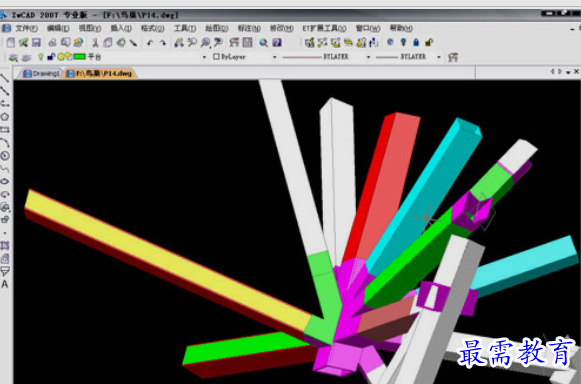Select the Line drawing tool
This screenshot has height=384, width=581.
click(4, 78)
